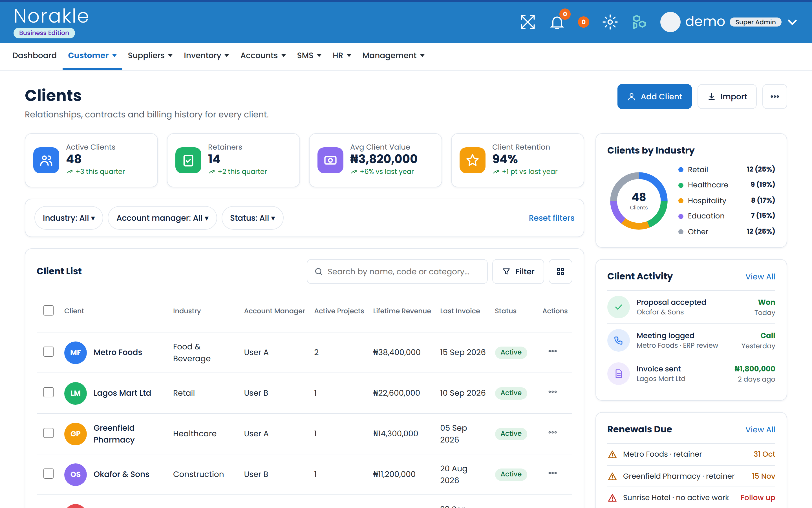
Task: Click the Retail blue legend dot
Action: [x=681, y=170]
